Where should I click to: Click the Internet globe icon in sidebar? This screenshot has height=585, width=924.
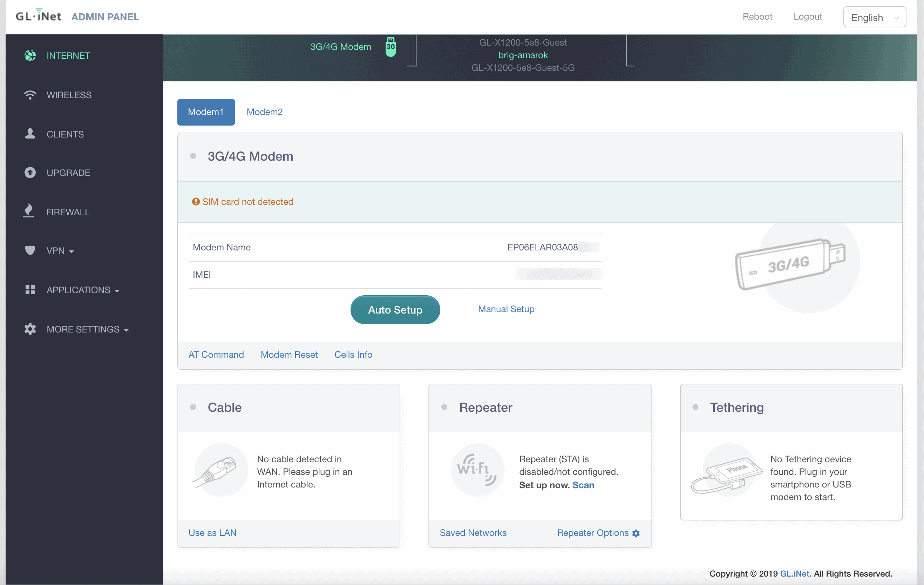(30, 56)
